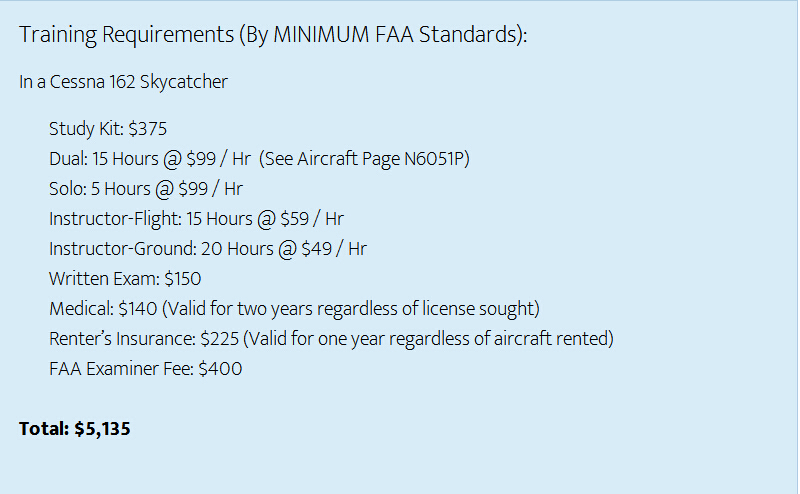800x494 pixels.
Task: Click the Instructor-Ground 20 Hours line
Action: 208,249
